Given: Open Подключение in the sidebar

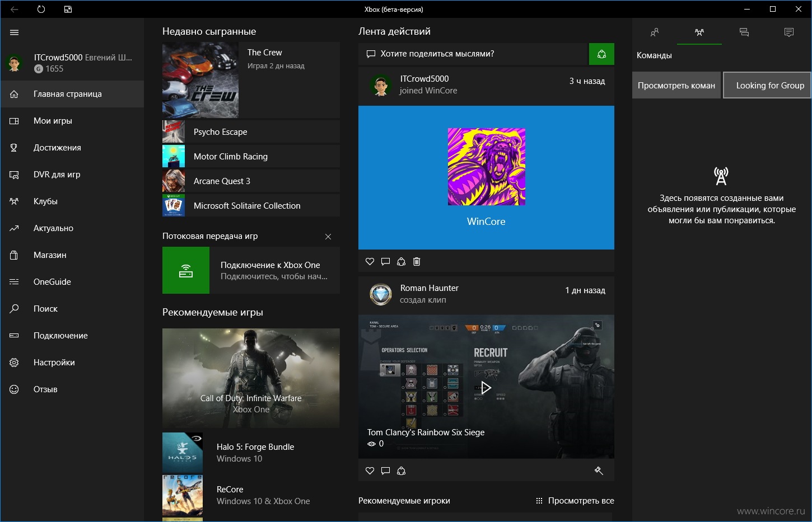Looking at the screenshot, I should [72, 336].
